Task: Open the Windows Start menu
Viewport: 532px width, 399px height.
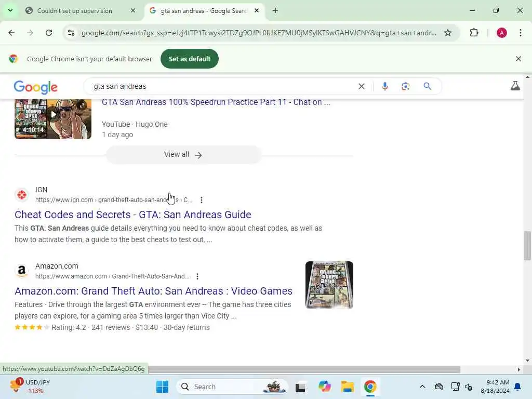Action: 162,387
